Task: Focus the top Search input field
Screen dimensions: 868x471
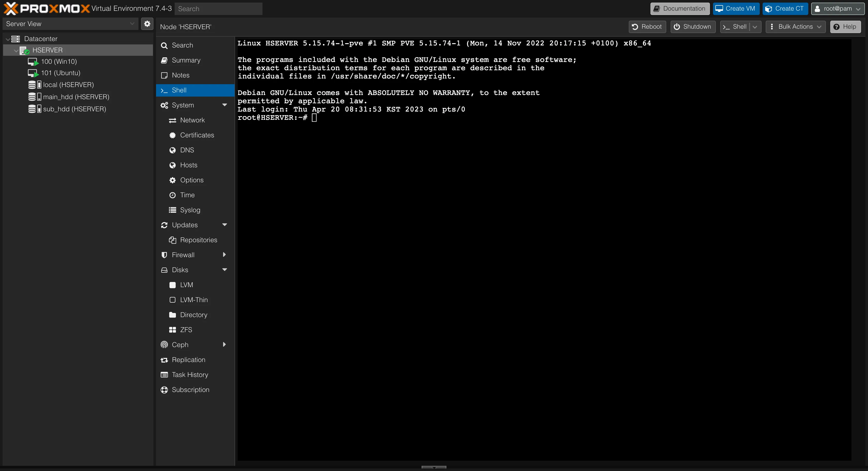Action: point(218,9)
